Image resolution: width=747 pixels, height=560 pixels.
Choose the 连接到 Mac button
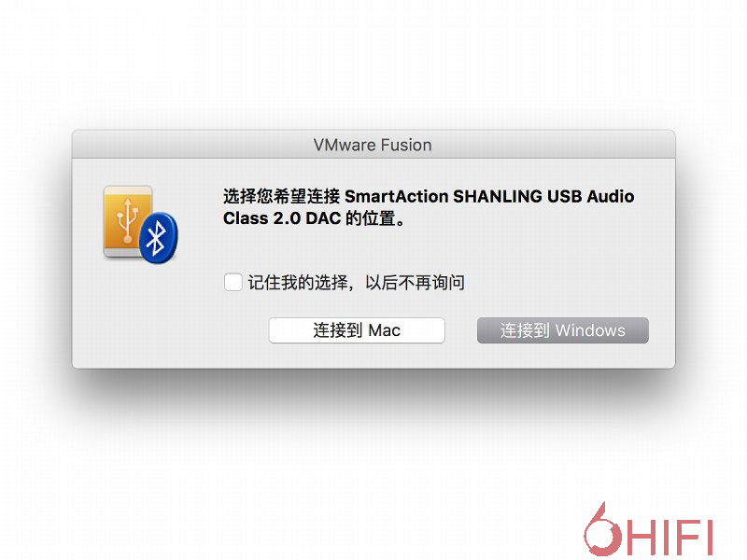click(357, 330)
